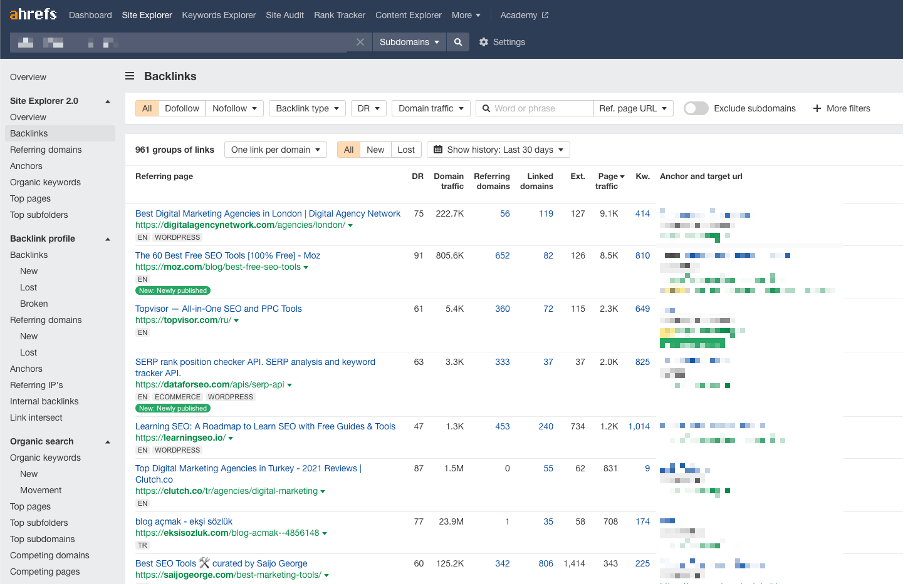Click magnifier icon in Word or phrase field
Screen dimensions: 904x584
pos(486,108)
